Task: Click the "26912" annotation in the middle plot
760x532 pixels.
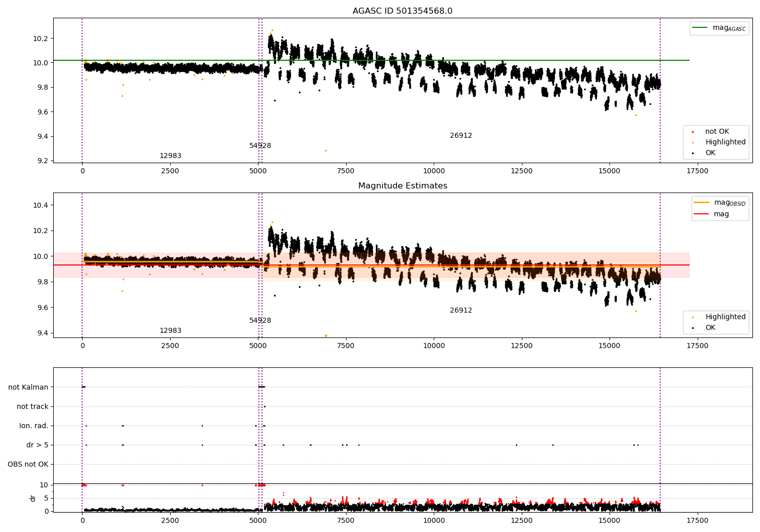Action: [x=461, y=311]
